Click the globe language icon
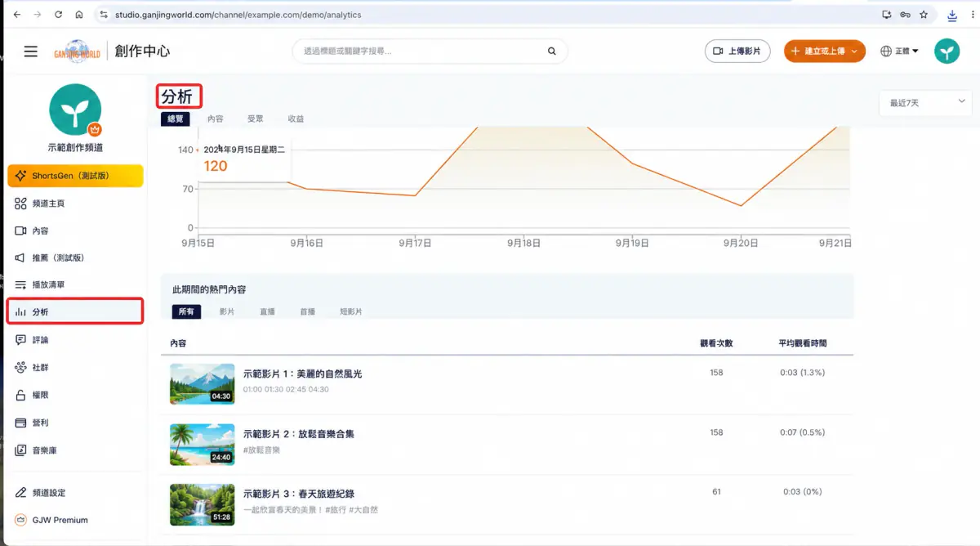Screen dimensions: 980x546 (886, 51)
